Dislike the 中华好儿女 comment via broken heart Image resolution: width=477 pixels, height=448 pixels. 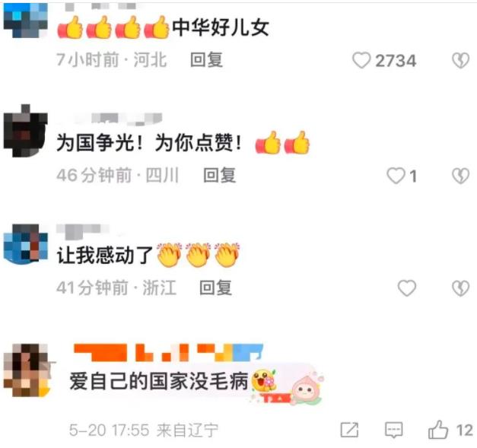point(460,60)
